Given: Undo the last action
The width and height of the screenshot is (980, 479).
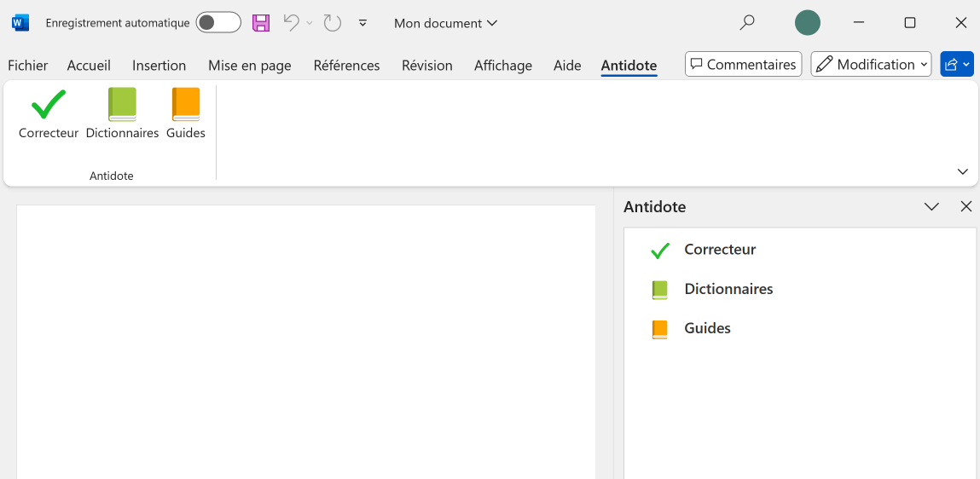Looking at the screenshot, I should pyautogui.click(x=292, y=23).
